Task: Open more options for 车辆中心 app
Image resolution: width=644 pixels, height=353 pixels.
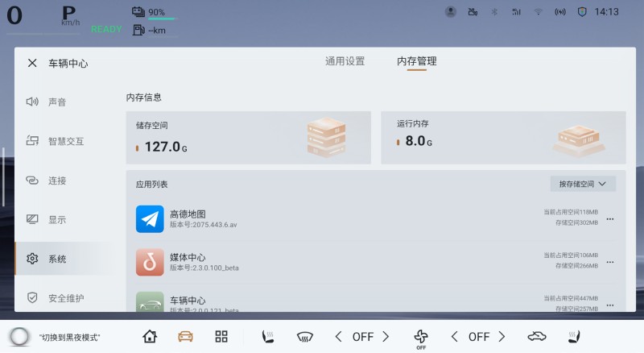Action: [610, 305]
